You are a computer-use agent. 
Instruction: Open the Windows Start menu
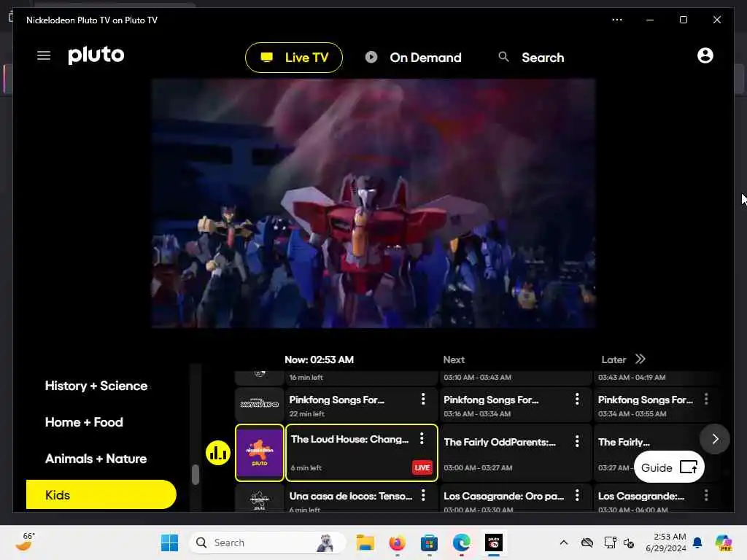coord(169,542)
